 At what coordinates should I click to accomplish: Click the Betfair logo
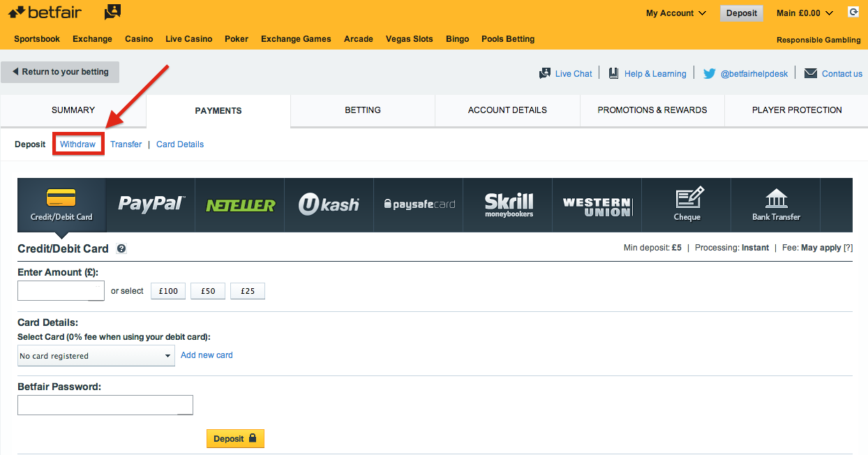click(x=45, y=12)
